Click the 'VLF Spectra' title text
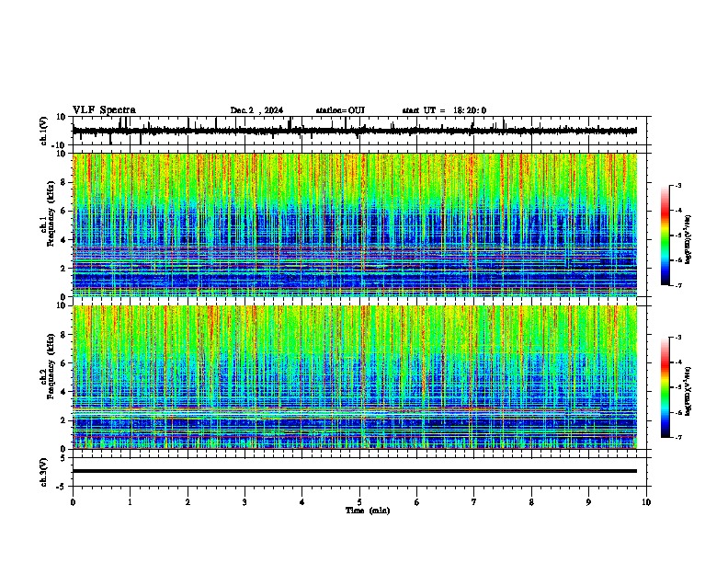 point(104,110)
